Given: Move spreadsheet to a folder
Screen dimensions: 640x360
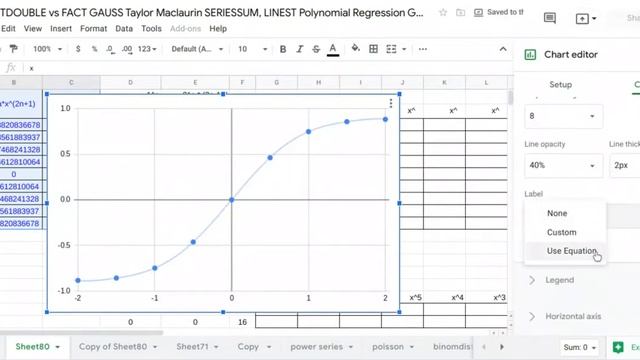Looking at the screenshot, I should (460, 13).
